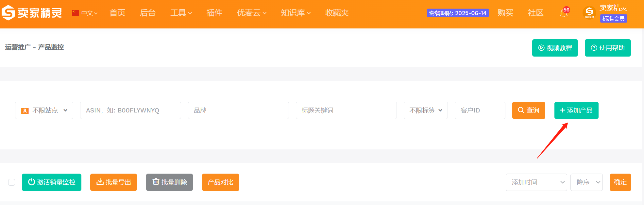The image size is (644, 205).
Task: Click batch export button (批量导出)
Action: pos(113,182)
